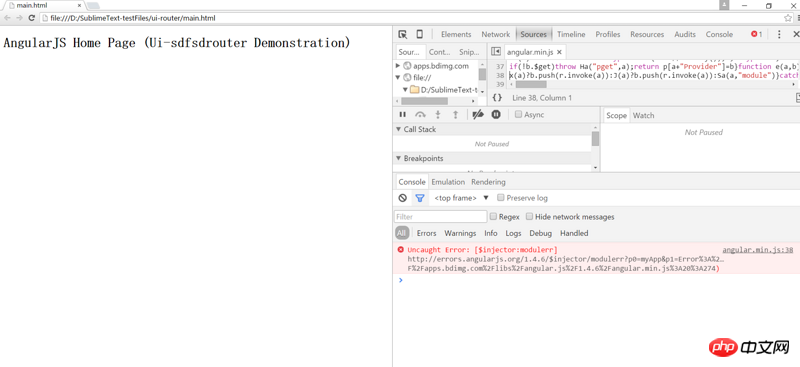
Task: Switch to the Watch pane tab
Action: (643, 115)
